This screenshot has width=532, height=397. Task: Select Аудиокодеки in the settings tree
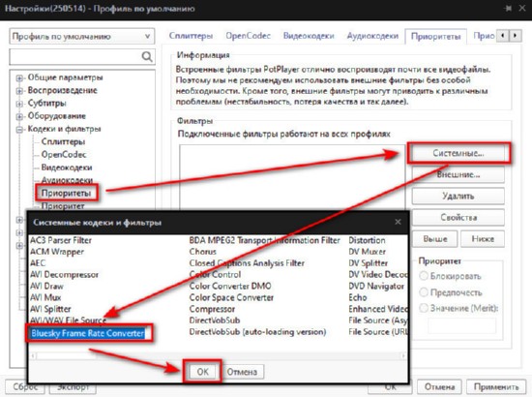[67, 180]
